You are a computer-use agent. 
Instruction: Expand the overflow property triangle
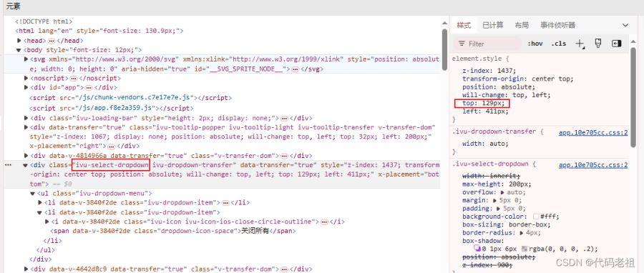tap(502, 192)
